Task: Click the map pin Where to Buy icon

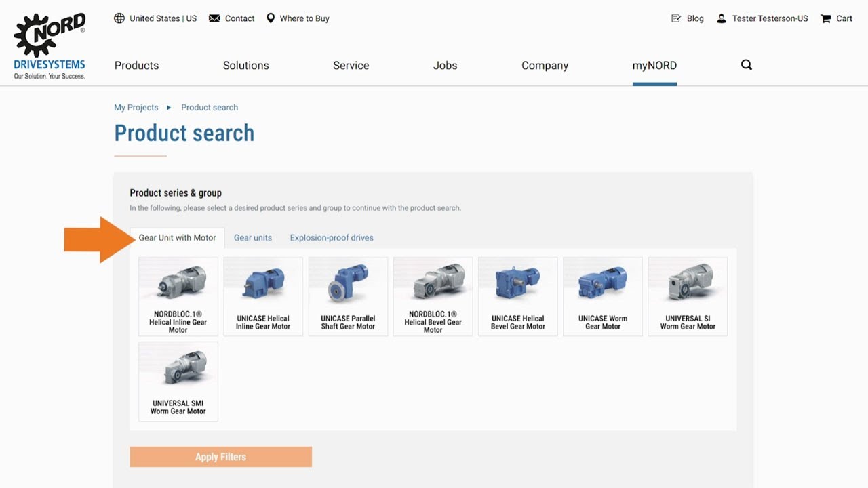Action: pos(271,18)
